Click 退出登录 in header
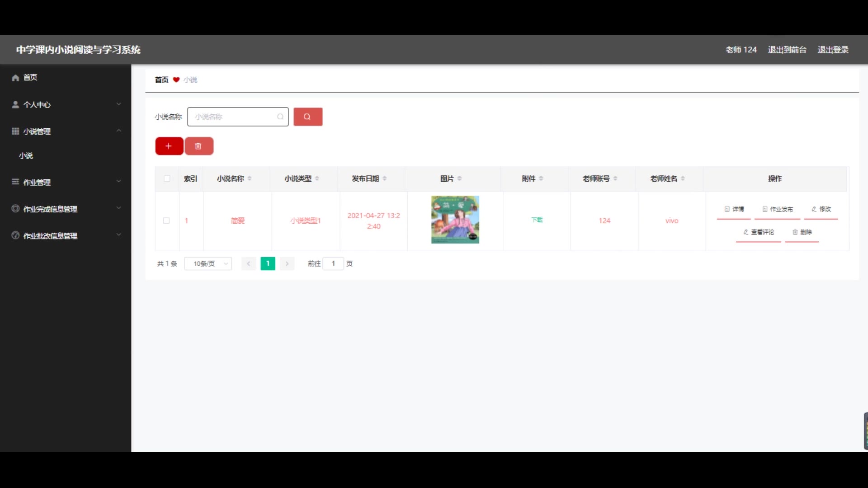This screenshot has height=488, width=868. click(833, 50)
